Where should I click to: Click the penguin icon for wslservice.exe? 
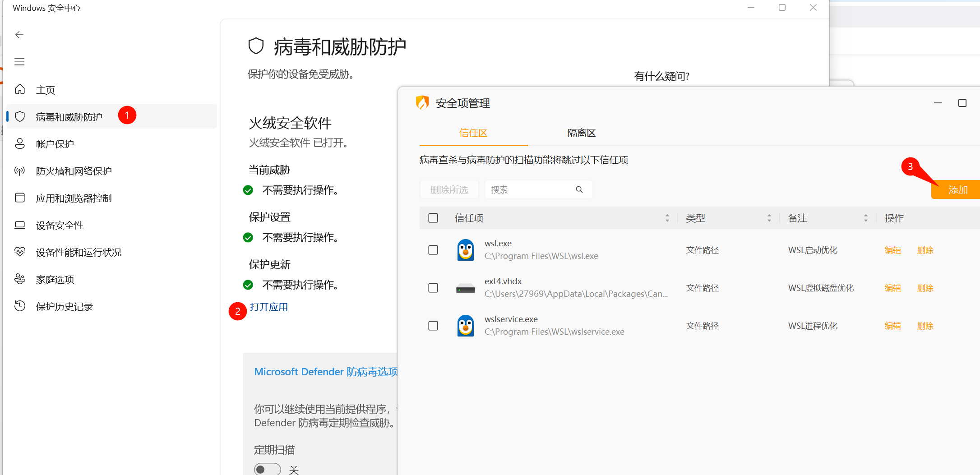pyautogui.click(x=466, y=326)
